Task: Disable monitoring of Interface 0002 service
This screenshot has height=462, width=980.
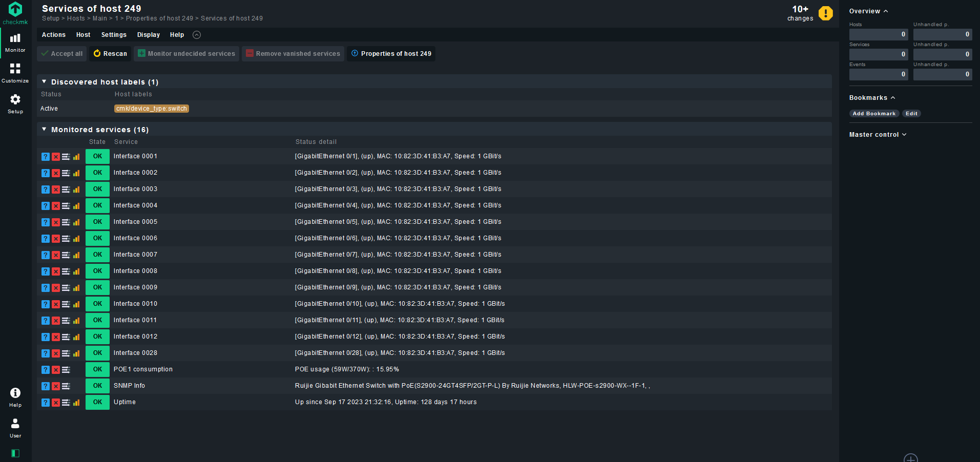Action: (56, 173)
